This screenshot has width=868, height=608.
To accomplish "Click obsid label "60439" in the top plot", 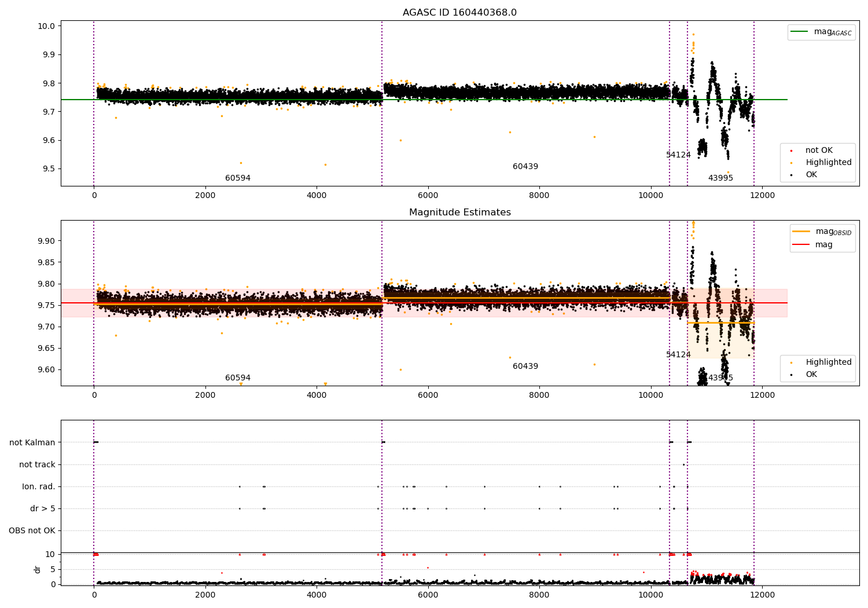I will pyautogui.click(x=525, y=167).
